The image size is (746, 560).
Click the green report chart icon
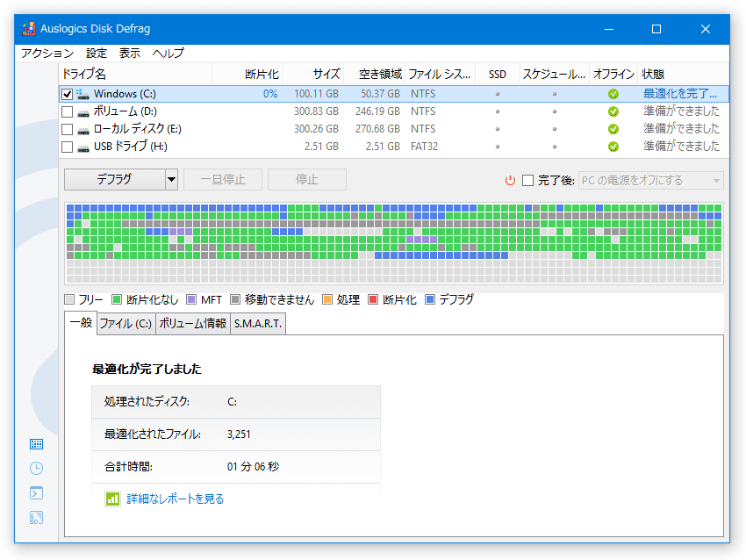[x=112, y=499]
